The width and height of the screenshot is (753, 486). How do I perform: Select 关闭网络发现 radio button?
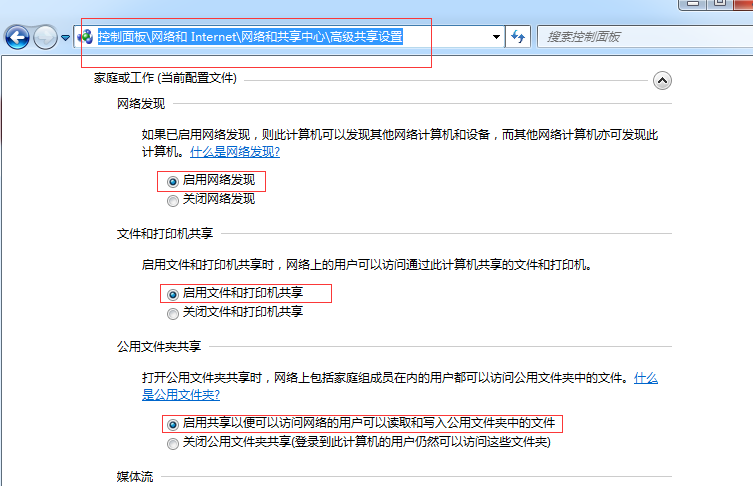click(x=172, y=201)
